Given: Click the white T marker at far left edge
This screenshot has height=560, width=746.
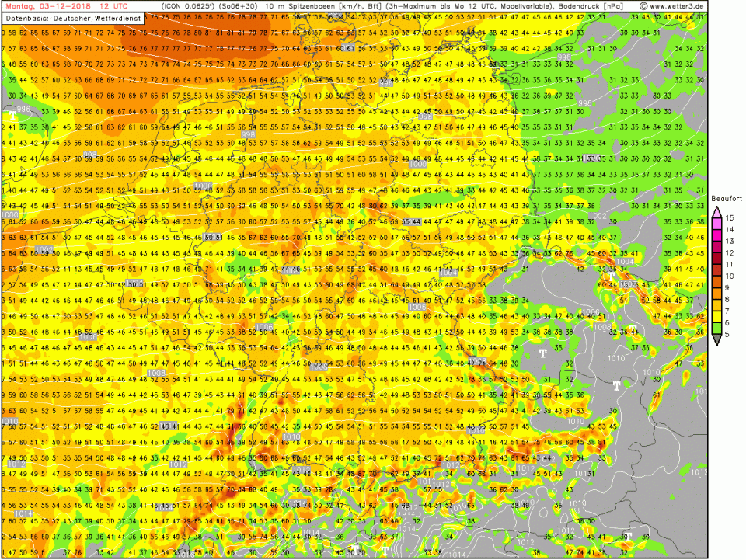Looking at the screenshot, I should click(x=12, y=115).
